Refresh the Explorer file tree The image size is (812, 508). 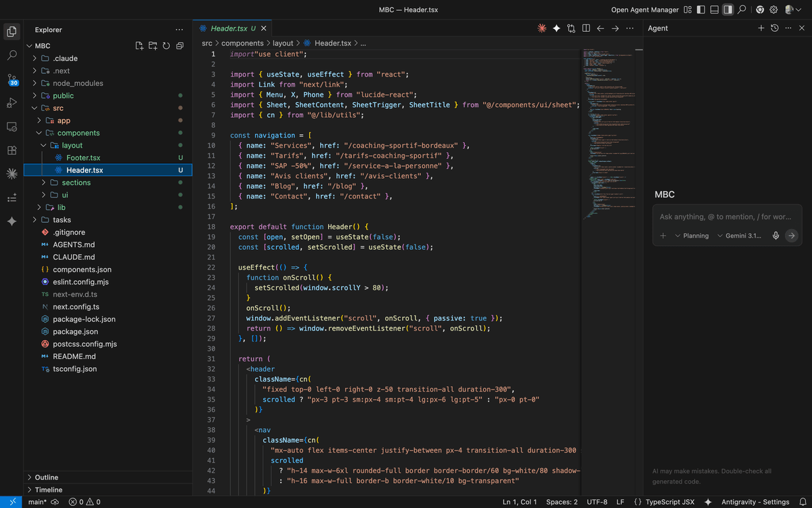(x=166, y=46)
